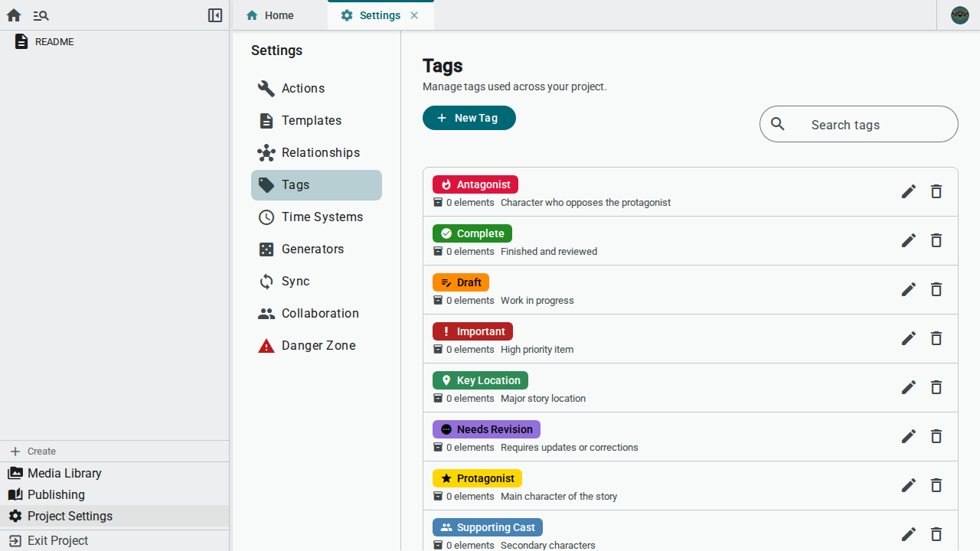Open the Danger Zone section
Viewport: 980px width, 551px height.
point(316,346)
